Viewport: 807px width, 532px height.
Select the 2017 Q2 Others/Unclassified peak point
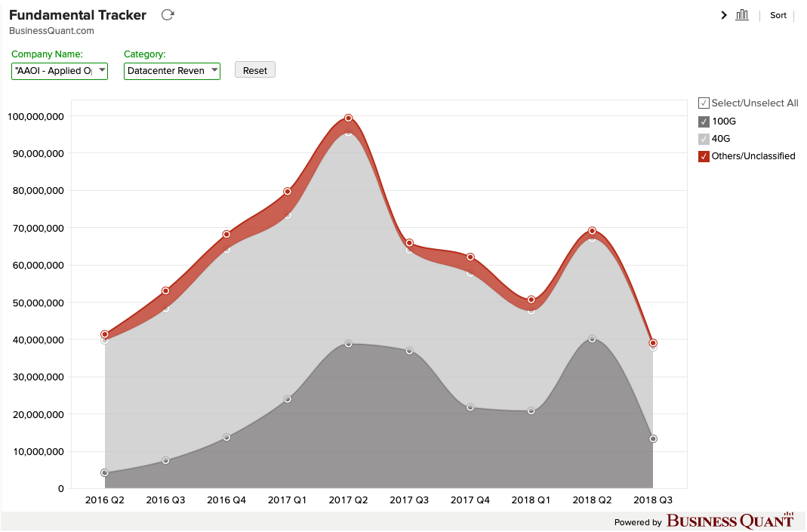349,118
